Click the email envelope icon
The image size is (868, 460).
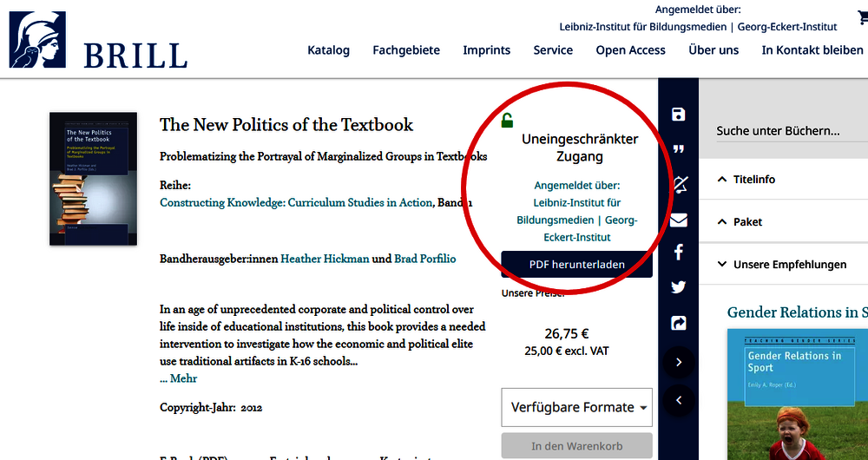[679, 220]
